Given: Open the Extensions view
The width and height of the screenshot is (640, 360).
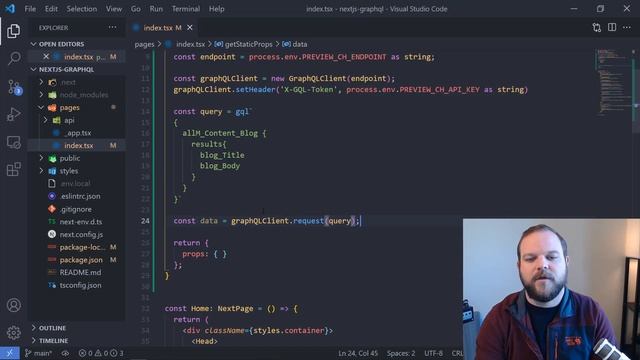Looking at the screenshot, I should 13,169.
